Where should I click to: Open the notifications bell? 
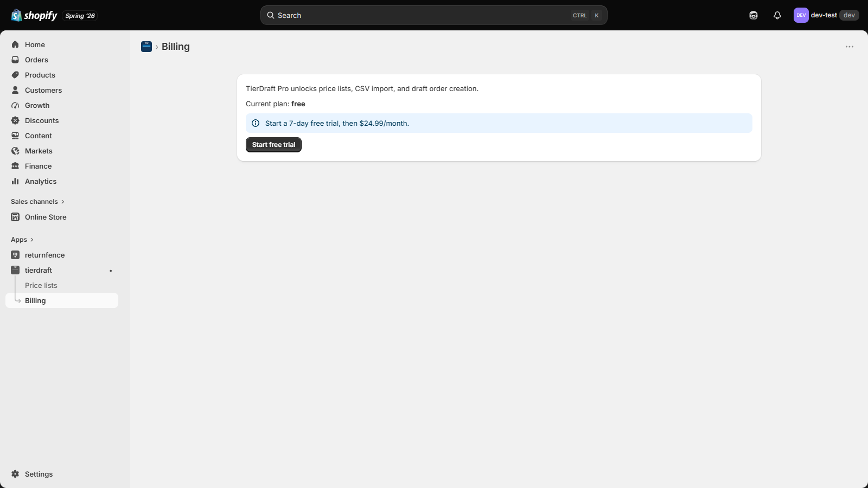pyautogui.click(x=777, y=15)
